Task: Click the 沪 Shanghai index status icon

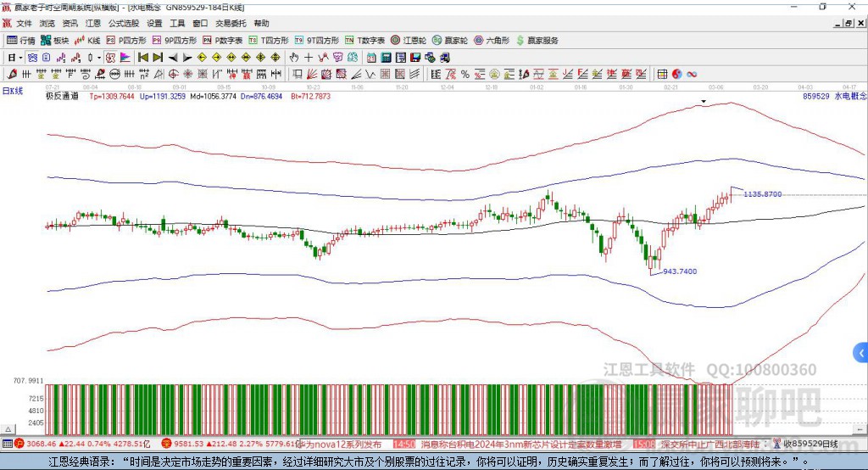Action: pos(20,444)
